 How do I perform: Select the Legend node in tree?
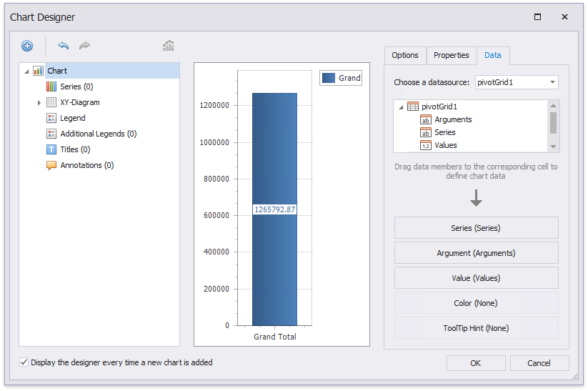click(x=72, y=118)
